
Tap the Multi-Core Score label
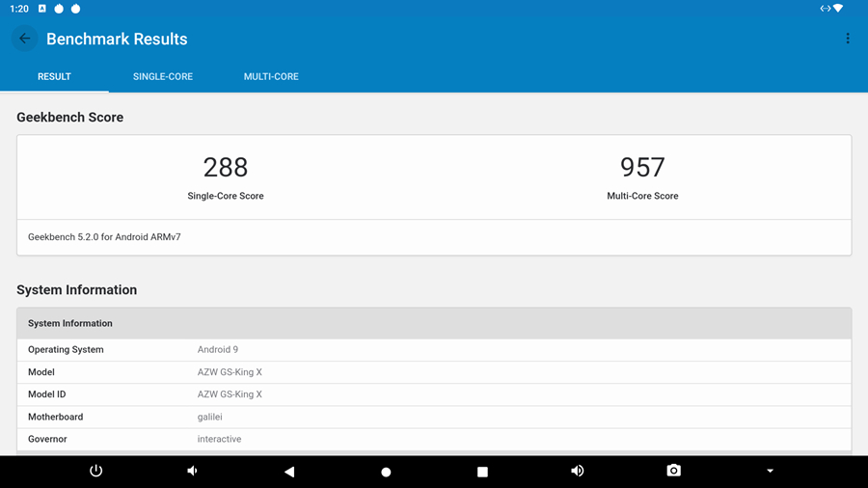tap(642, 196)
